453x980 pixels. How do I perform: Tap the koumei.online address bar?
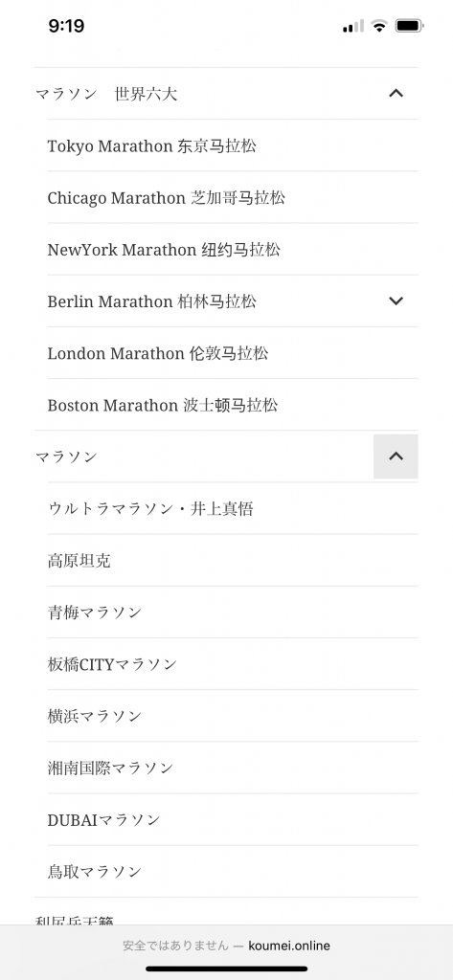click(226, 946)
